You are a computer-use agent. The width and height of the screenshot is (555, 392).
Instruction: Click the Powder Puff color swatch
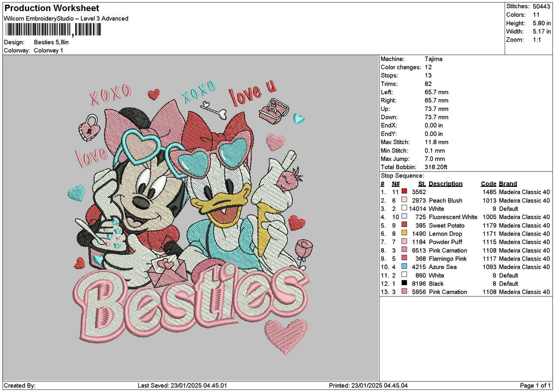click(404, 241)
